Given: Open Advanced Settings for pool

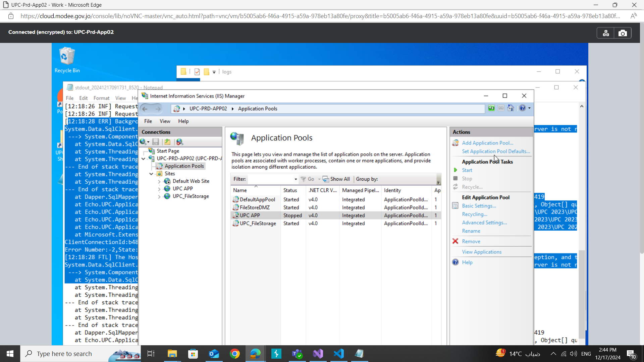Looking at the screenshot, I should 484,223.
